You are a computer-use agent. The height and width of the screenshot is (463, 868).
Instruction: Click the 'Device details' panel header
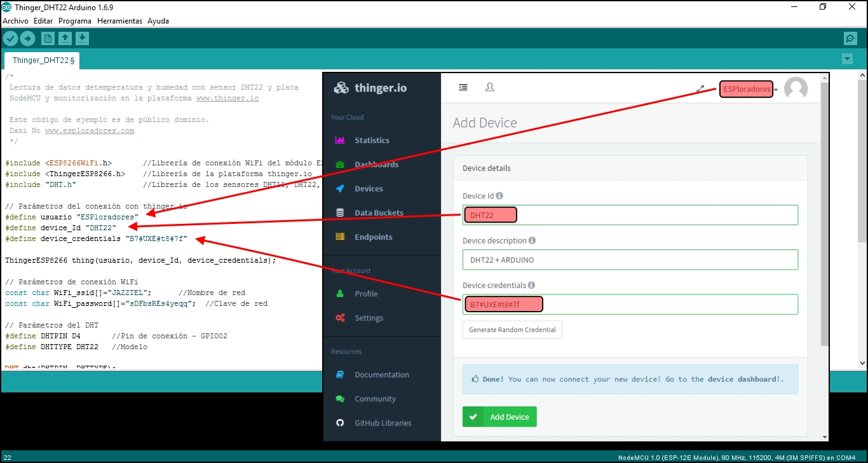(630, 169)
